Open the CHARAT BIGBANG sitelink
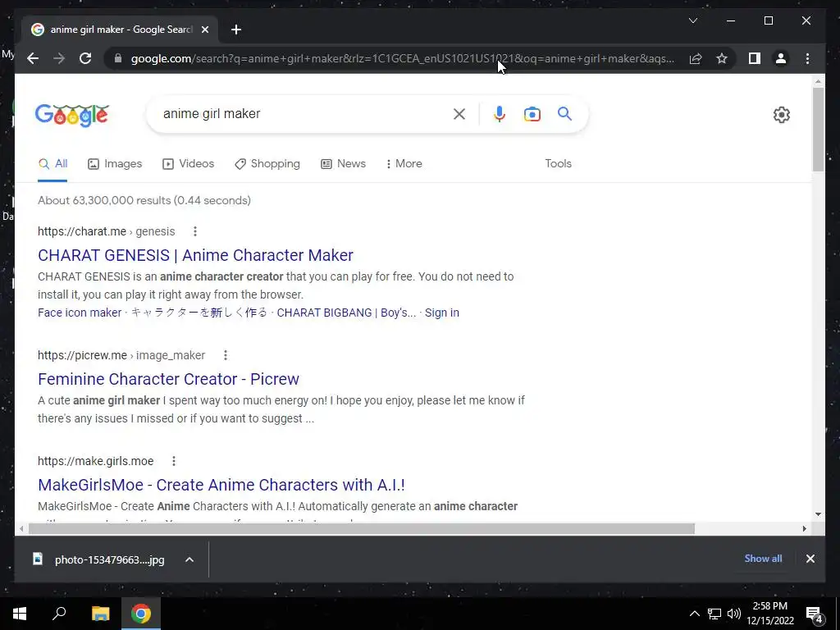The height and width of the screenshot is (630, 840). coord(346,313)
